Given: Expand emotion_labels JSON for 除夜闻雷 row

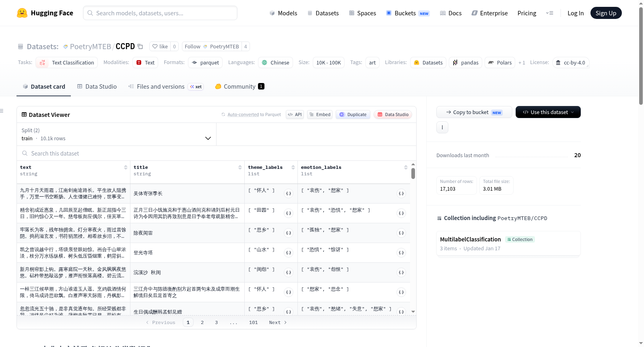Looking at the screenshot, I should click(x=401, y=233).
